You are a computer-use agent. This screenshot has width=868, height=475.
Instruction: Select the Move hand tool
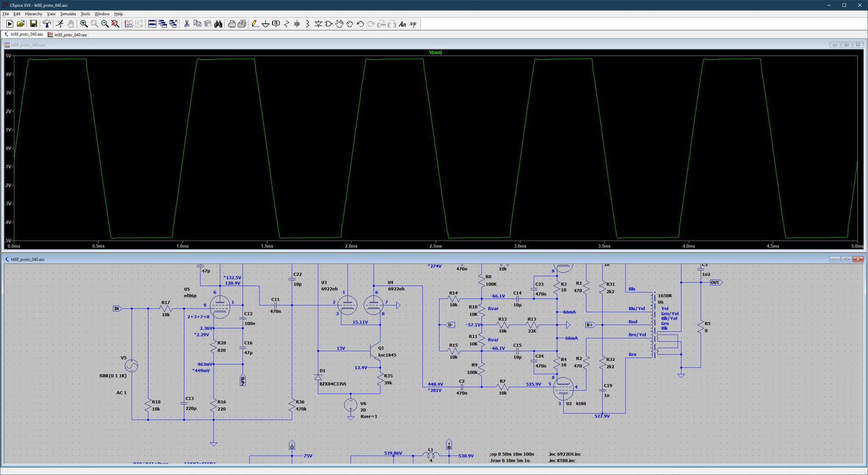pyautogui.click(x=339, y=24)
